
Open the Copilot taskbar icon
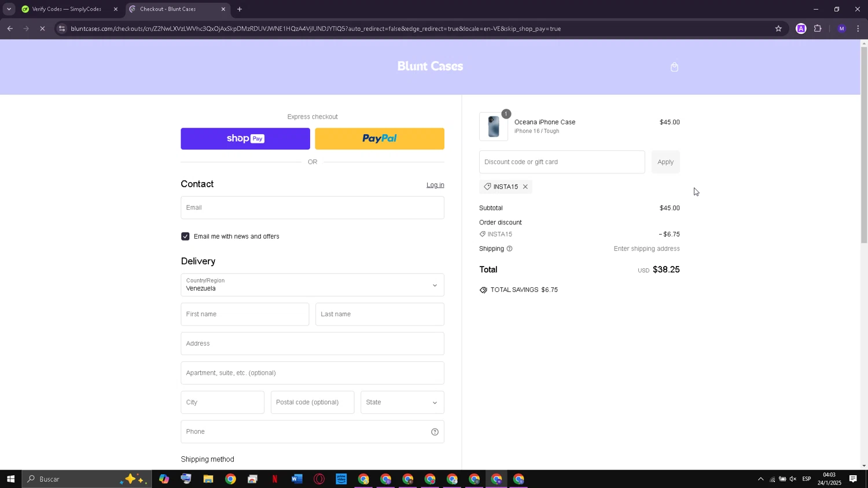(x=164, y=479)
